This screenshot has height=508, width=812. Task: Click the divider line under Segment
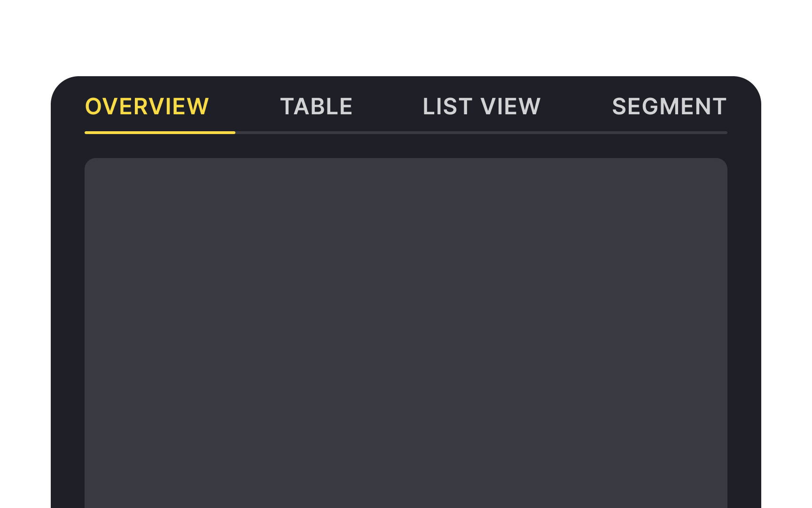(x=669, y=133)
